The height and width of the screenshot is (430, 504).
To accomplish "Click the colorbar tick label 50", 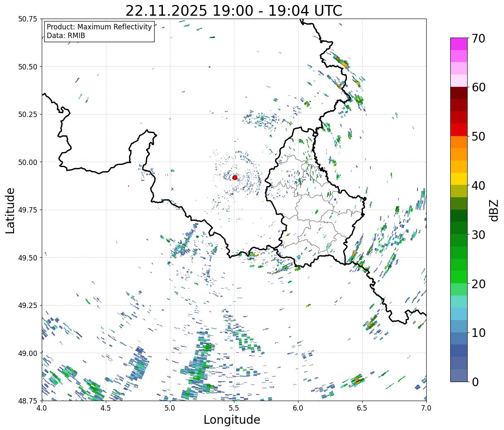I will [478, 136].
